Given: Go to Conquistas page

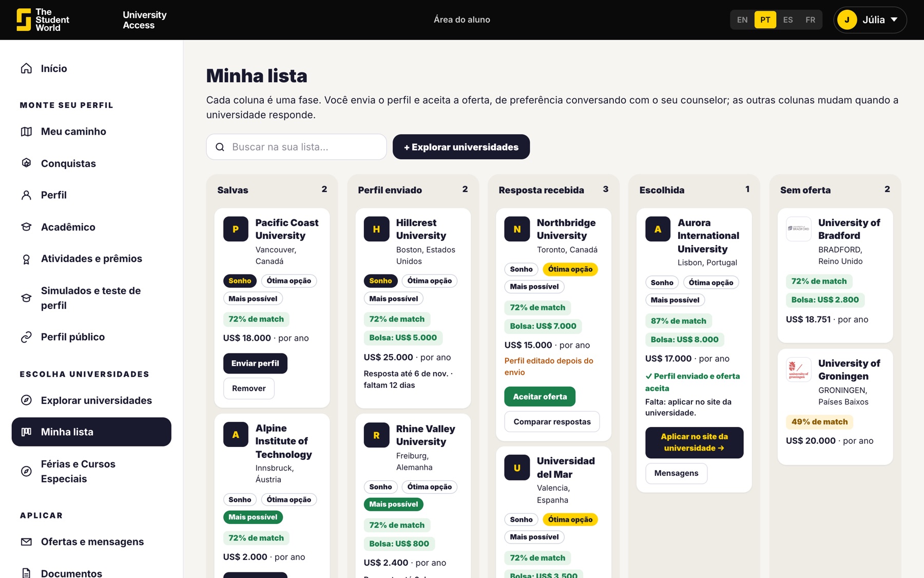Looking at the screenshot, I should tap(91, 163).
